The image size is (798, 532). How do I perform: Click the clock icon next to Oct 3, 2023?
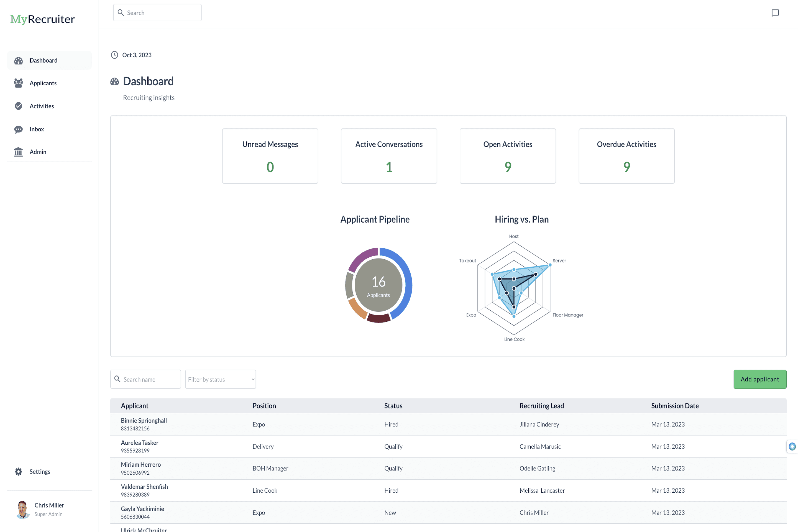click(114, 55)
